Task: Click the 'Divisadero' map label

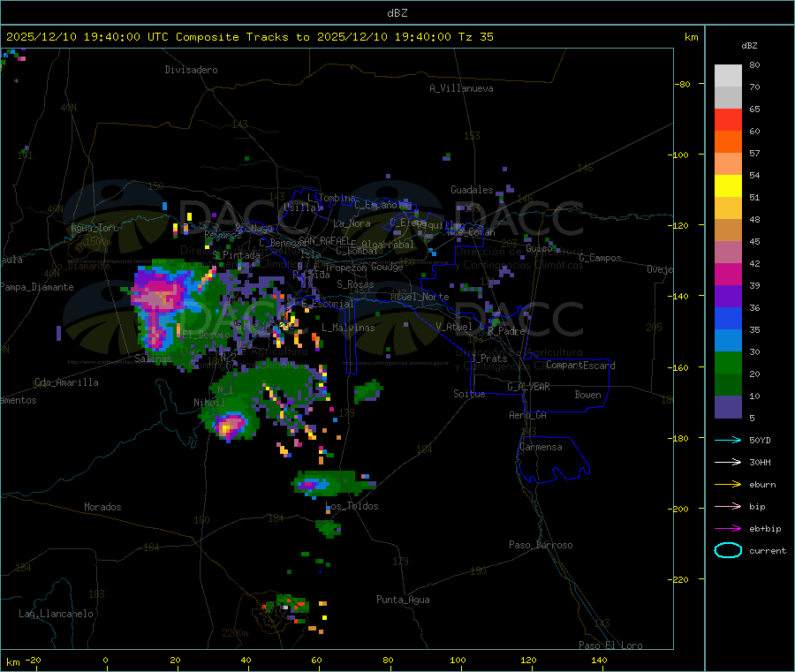Action: (x=191, y=70)
